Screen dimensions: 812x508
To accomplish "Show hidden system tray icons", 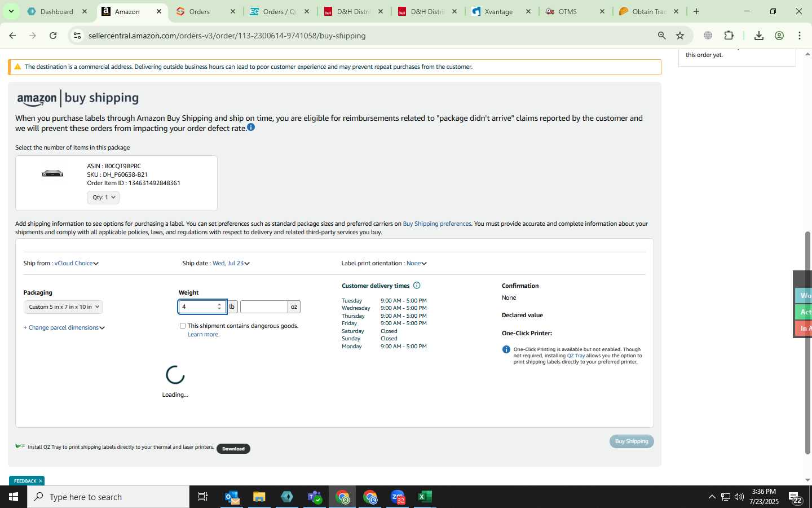I will click(712, 497).
